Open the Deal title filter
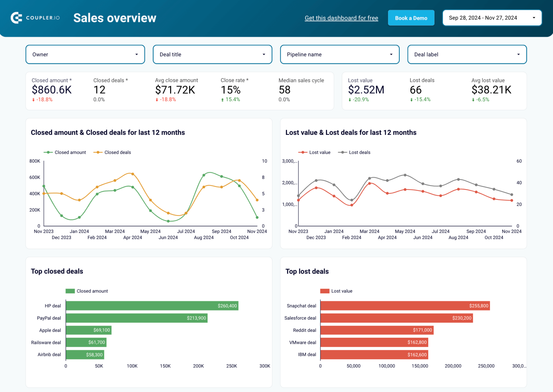This screenshot has width=553, height=392. 212,54
